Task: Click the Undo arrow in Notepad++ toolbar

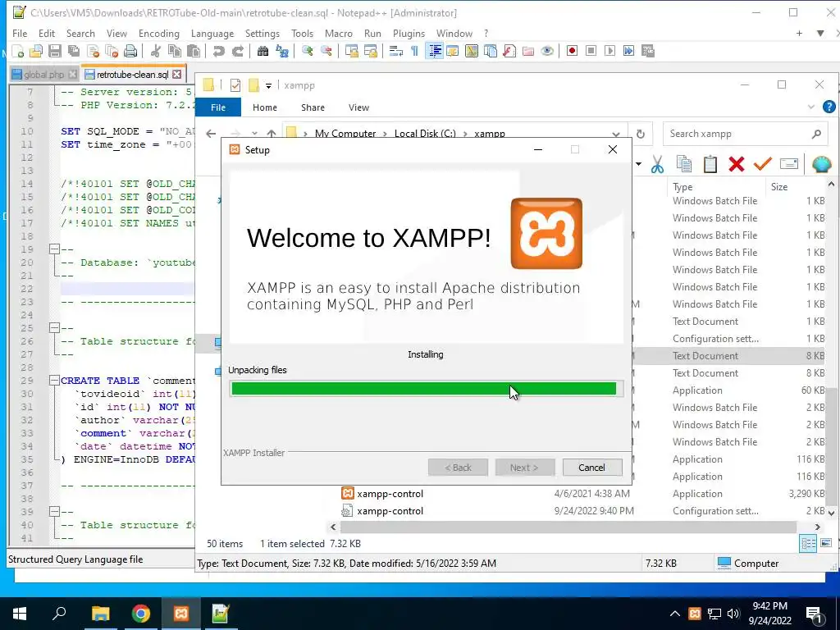Action: (218, 52)
